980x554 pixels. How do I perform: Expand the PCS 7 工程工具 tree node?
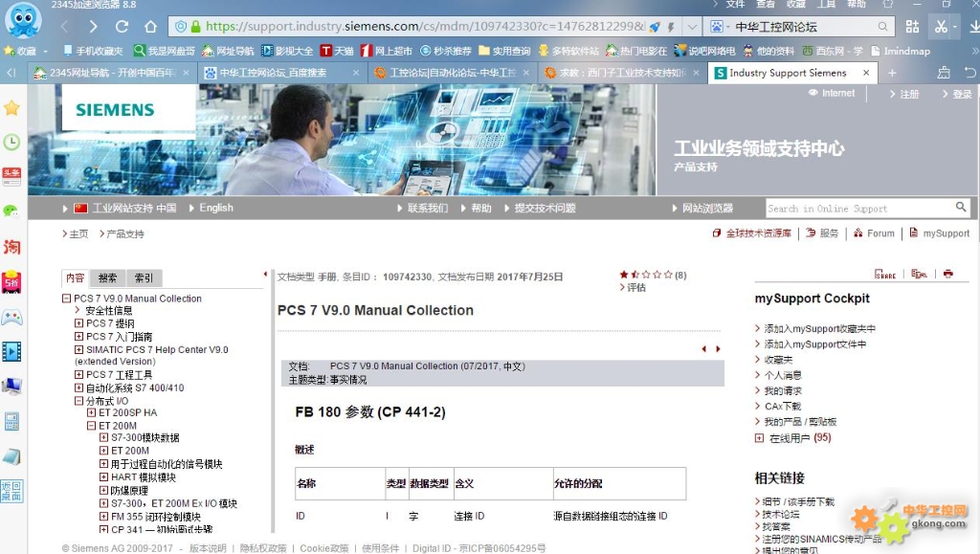(x=78, y=375)
